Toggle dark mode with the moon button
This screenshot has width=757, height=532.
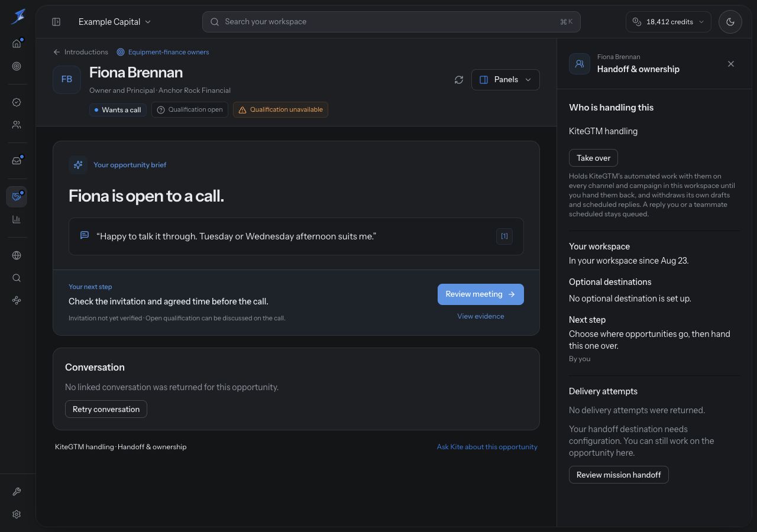tap(730, 22)
